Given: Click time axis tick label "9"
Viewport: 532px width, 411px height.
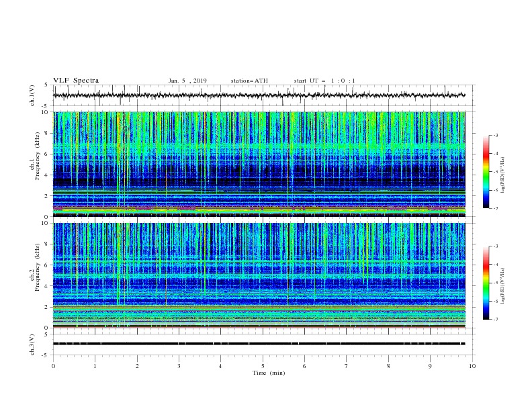Looking at the screenshot, I should pos(430,366).
